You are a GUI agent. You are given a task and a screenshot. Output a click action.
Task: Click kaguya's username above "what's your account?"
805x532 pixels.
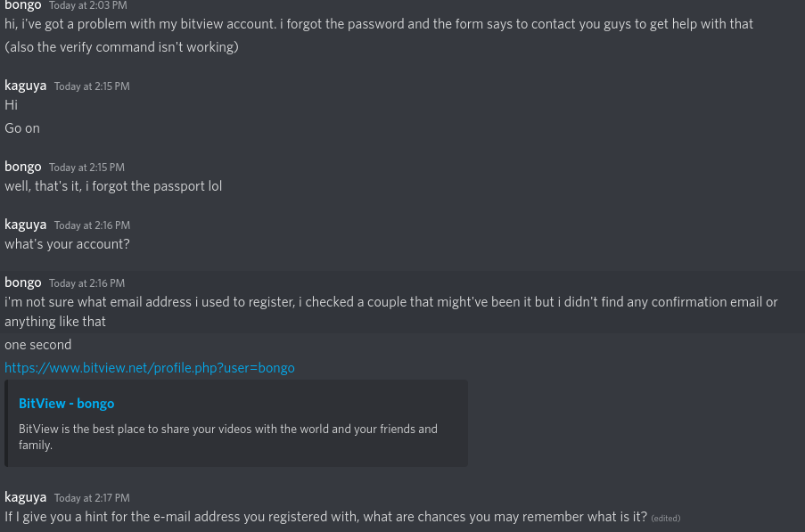(x=25, y=225)
